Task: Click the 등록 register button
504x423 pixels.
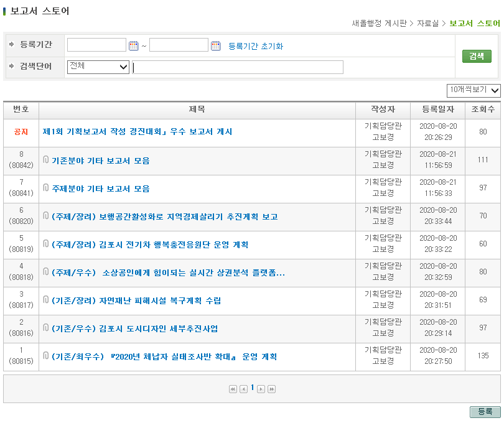Action: 485,412
